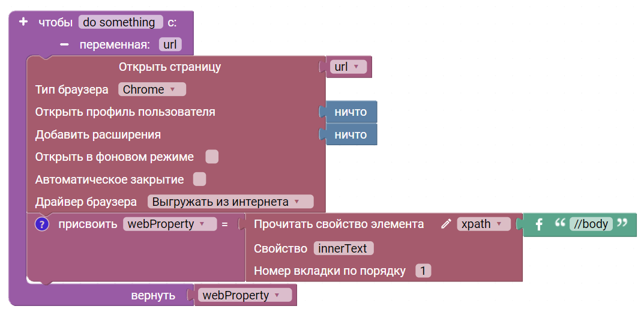
Task: Open the xpath selector type dropdown
Action: pos(484,224)
